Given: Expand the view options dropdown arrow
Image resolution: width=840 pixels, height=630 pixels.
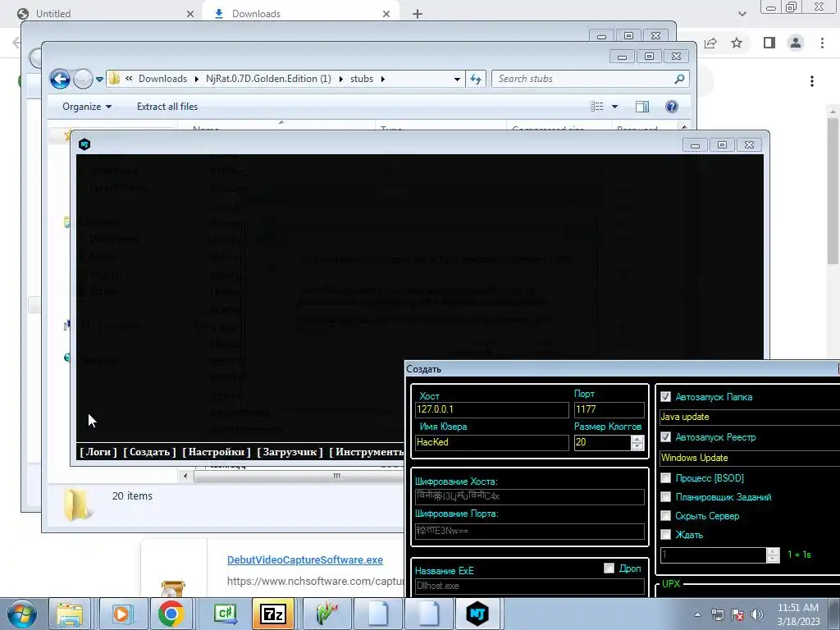Looking at the screenshot, I should (614, 107).
